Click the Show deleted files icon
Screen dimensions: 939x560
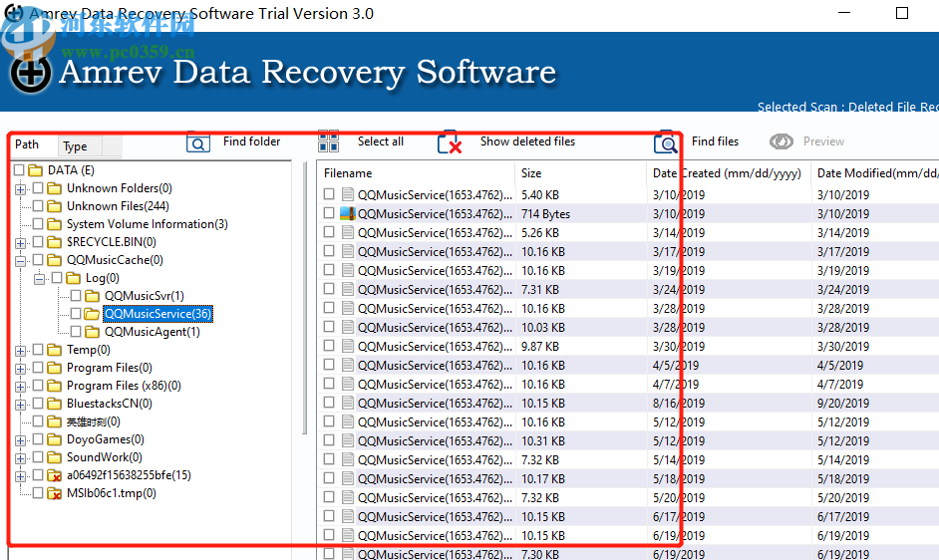click(x=450, y=143)
